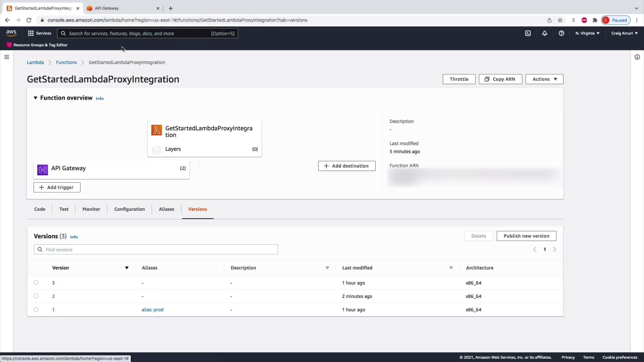Reload the page with the refresh icon
The width and height of the screenshot is (644, 362).
click(29, 20)
